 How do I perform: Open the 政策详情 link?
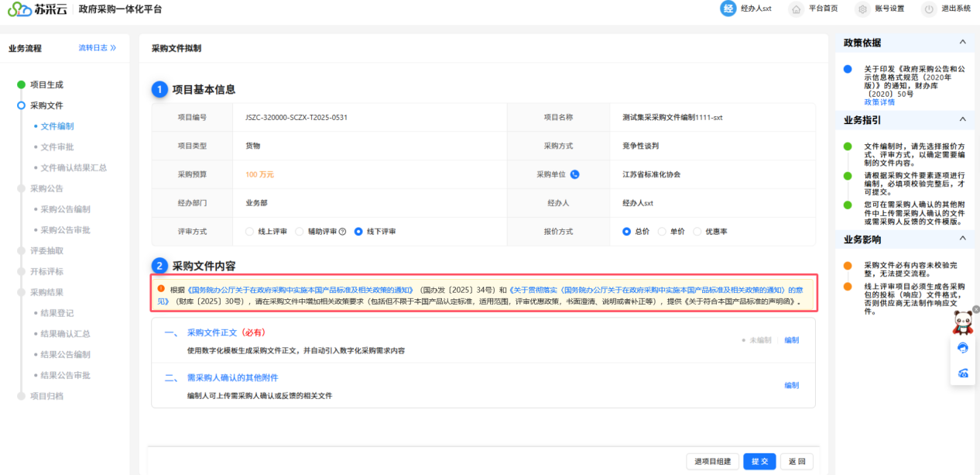point(879,102)
